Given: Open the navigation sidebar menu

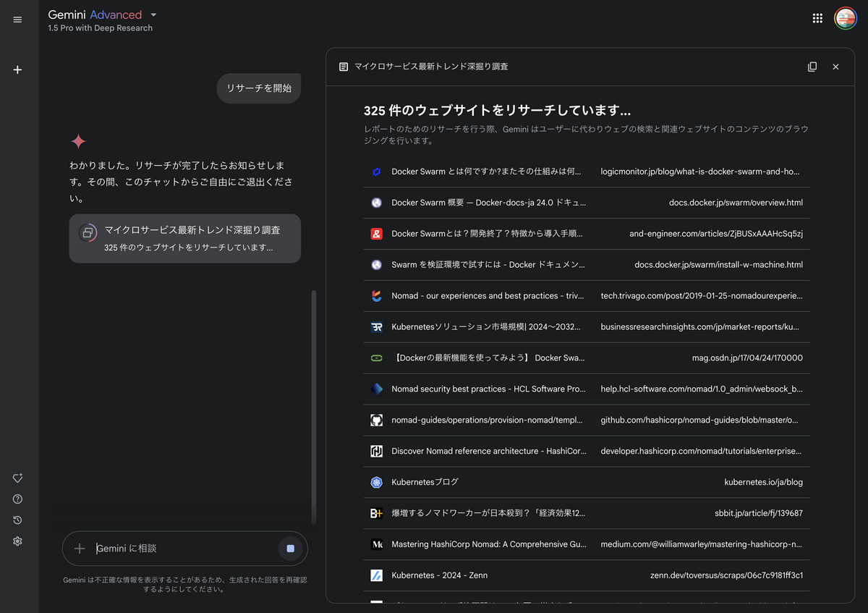Looking at the screenshot, I should (17, 20).
